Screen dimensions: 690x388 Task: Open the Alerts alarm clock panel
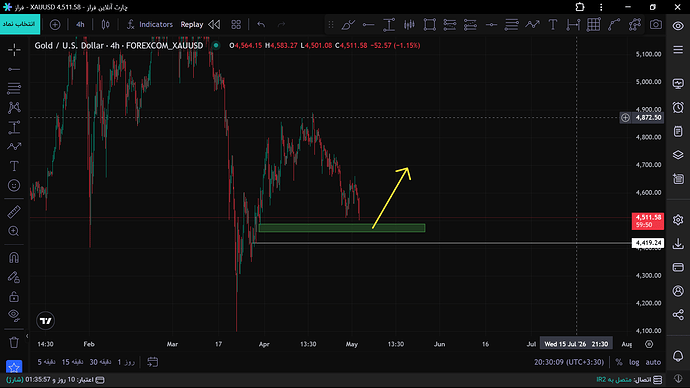[678, 107]
